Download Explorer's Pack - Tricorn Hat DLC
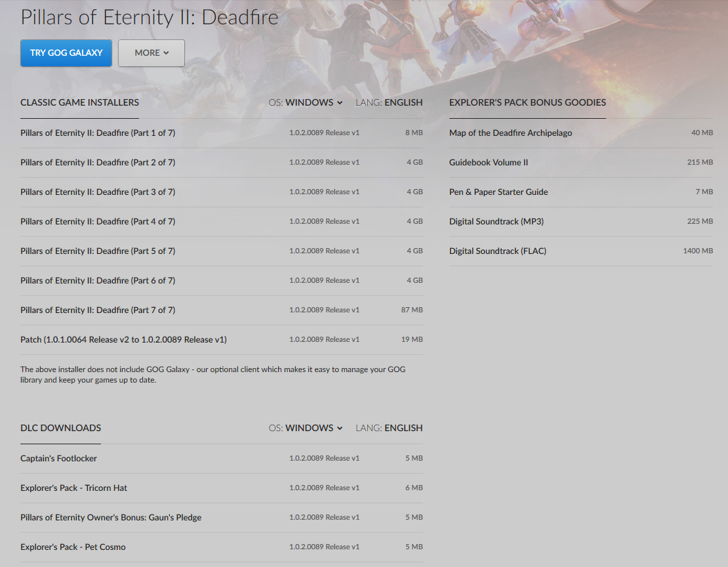 click(222, 488)
